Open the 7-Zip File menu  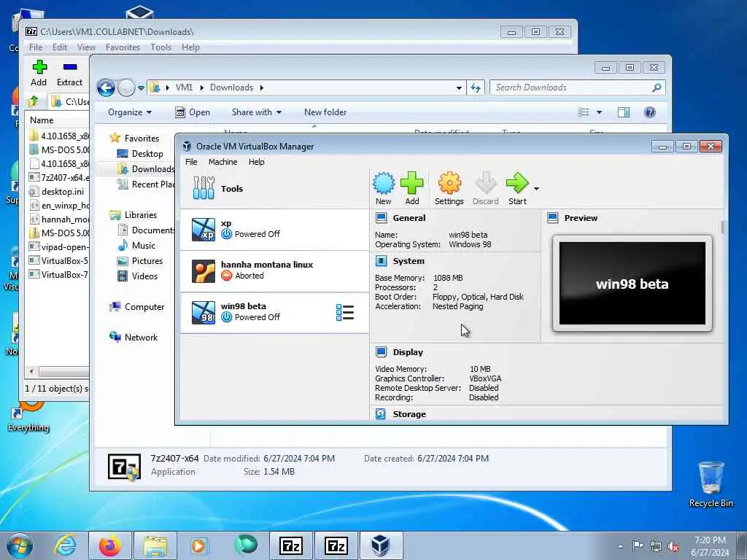(x=36, y=47)
